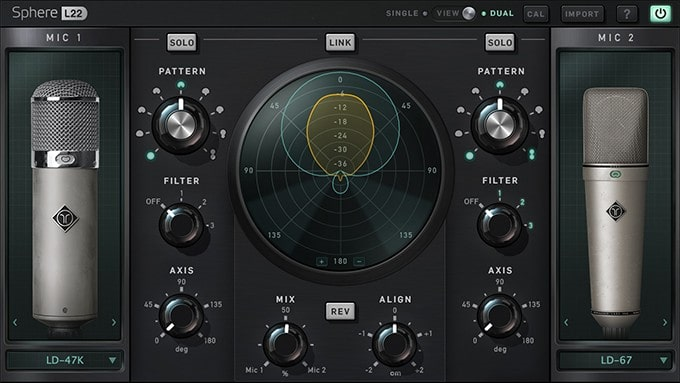Set Mic 2 filter to position 3
Screen dimensions: 680x383
tap(530, 225)
